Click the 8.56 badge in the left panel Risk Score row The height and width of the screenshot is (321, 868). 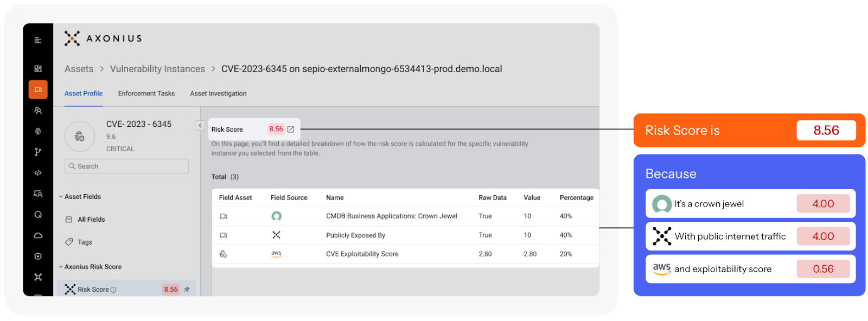coord(171,290)
